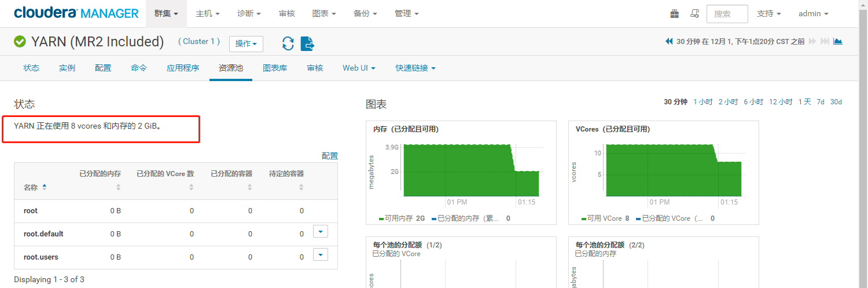Open the 管理 dropdown menu
The width and height of the screenshot is (868, 288).
pyautogui.click(x=407, y=13)
